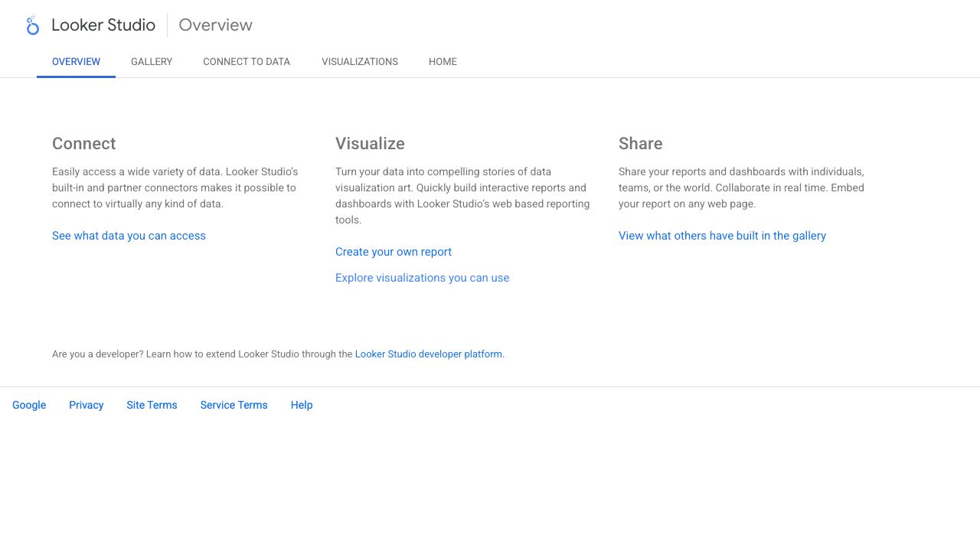Click the Looker Studio wordmark text
This screenshot has width=980, height=551.
click(x=103, y=25)
